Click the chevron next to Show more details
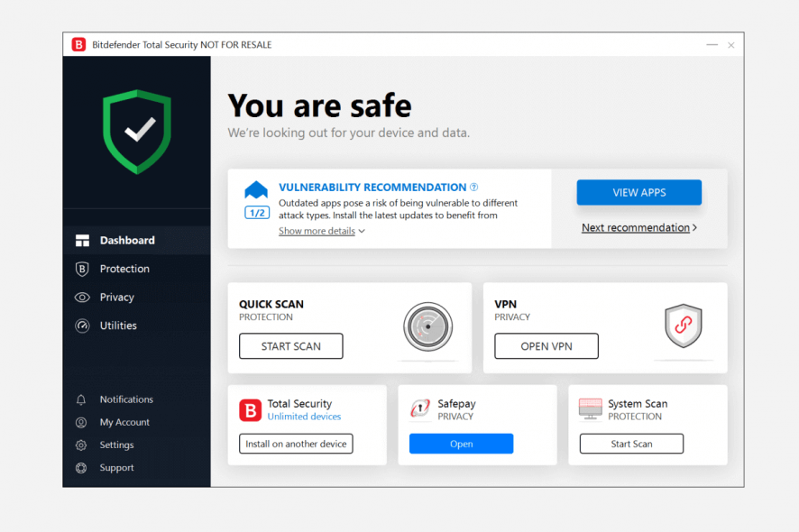Image resolution: width=799 pixels, height=532 pixels. pyautogui.click(x=362, y=231)
